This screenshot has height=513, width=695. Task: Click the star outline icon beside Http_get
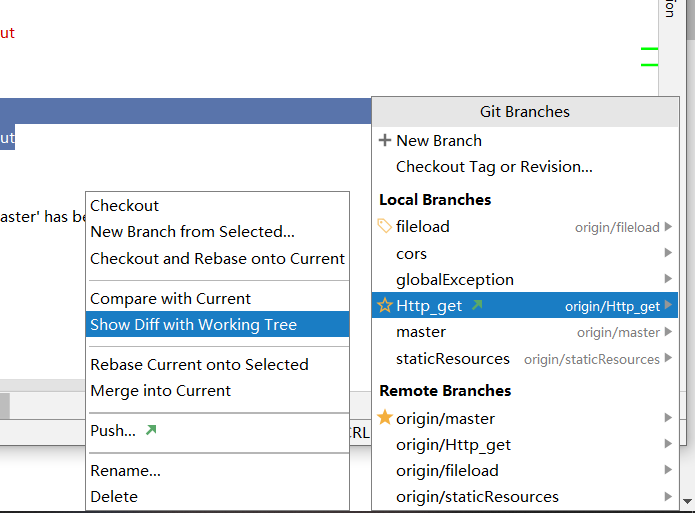[385, 305]
